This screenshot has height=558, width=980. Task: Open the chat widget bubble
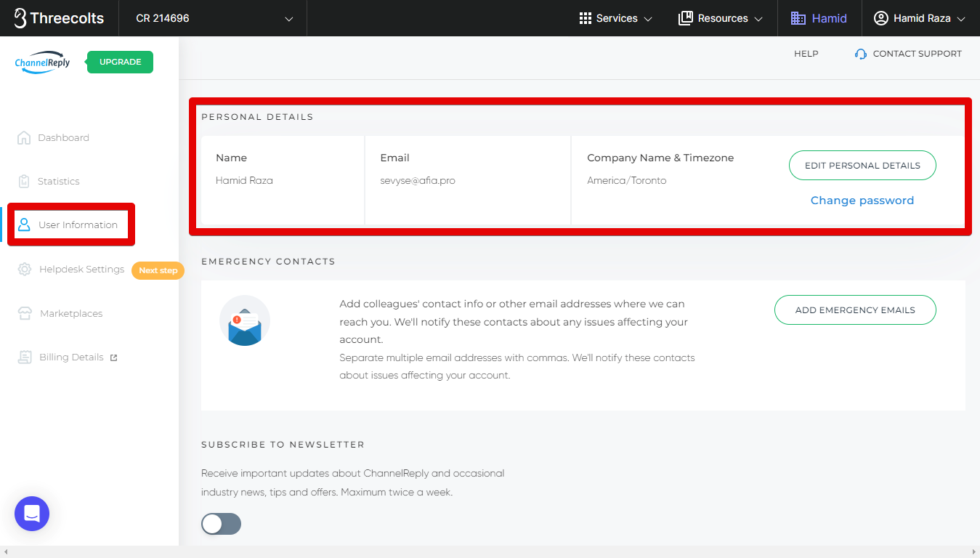(x=32, y=514)
